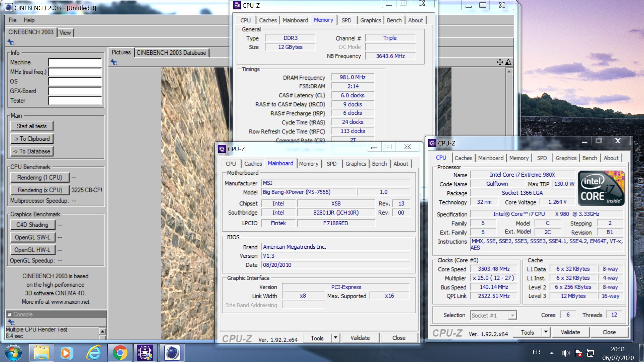This screenshot has width=644, height=362.
Task: Click the triangle icon beside move arrows
Action: pos(508,62)
